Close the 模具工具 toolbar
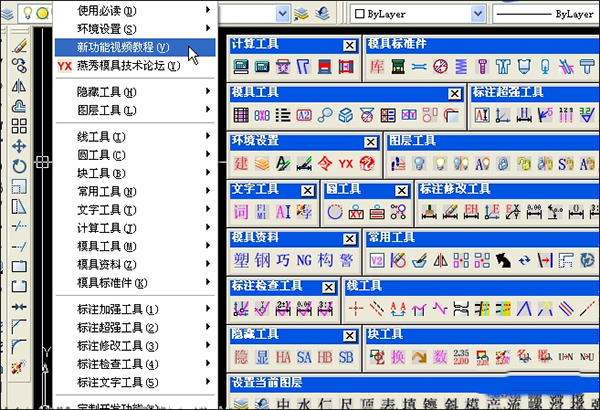The height and width of the screenshot is (410, 600). click(455, 94)
